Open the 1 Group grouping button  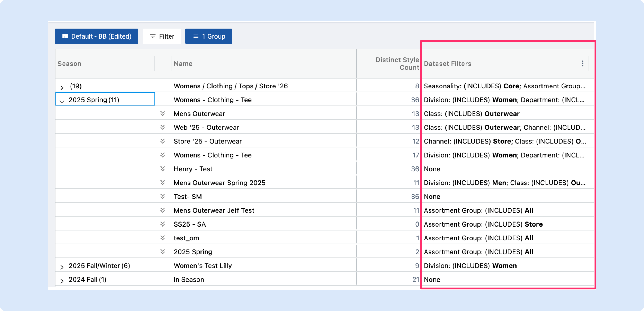click(208, 36)
